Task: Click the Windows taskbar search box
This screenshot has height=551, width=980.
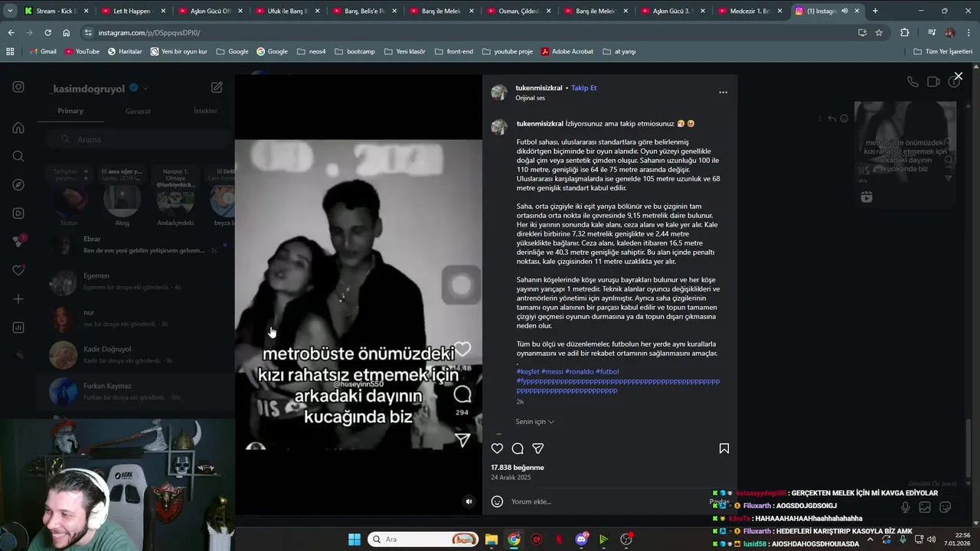Action: [x=423, y=540]
